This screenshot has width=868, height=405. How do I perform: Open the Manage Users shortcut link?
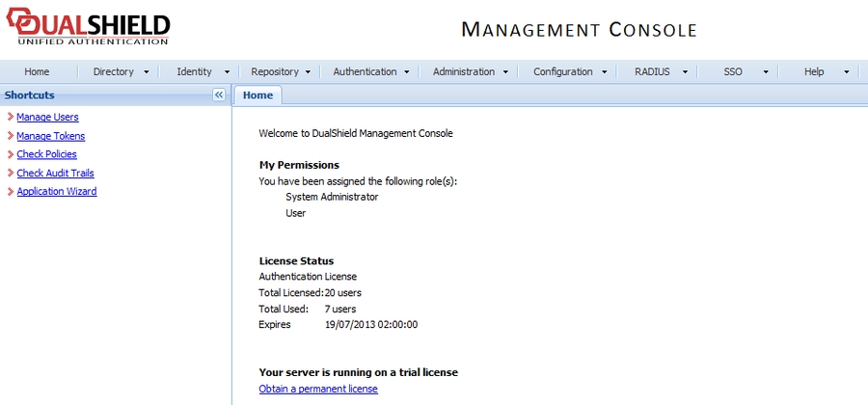[x=47, y=117]
